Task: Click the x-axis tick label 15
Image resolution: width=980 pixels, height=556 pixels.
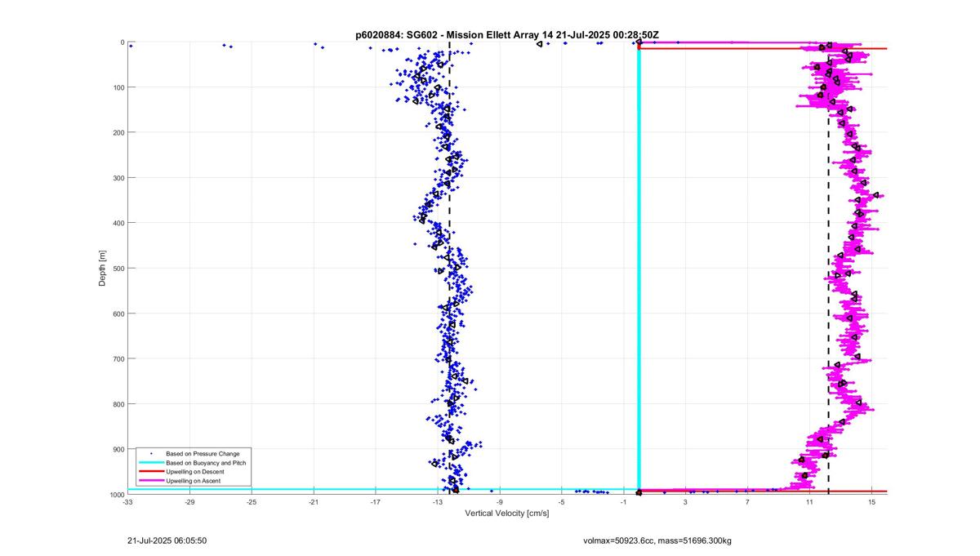Action: click(x=871, y=502)
